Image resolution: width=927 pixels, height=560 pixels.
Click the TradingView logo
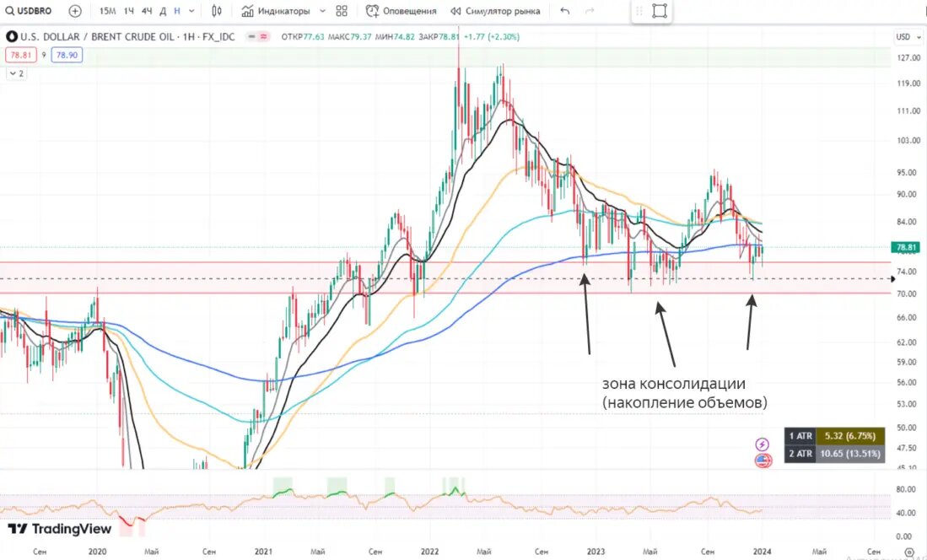pyautogui.click(x=59, y=528)
